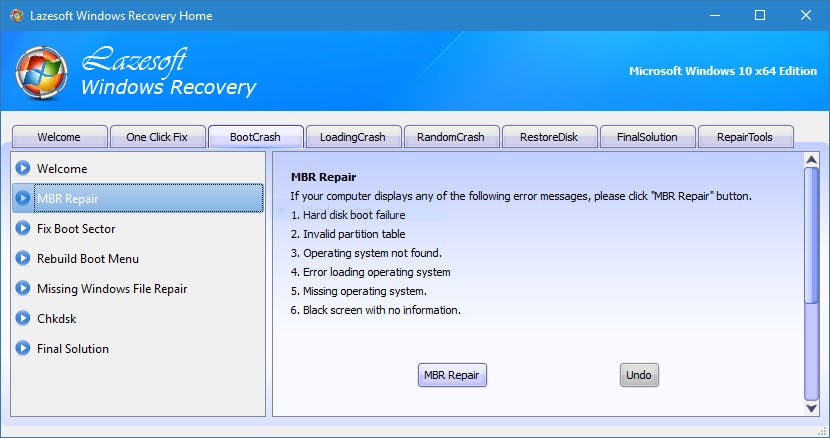Viewport: 830px width, 438px height.
Task: Choose Fix Boot Sector option
Action: (138, 228)
